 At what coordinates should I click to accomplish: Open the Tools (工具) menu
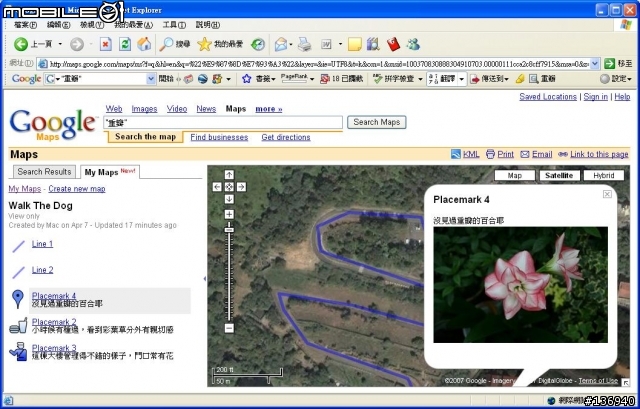(174, 25)
